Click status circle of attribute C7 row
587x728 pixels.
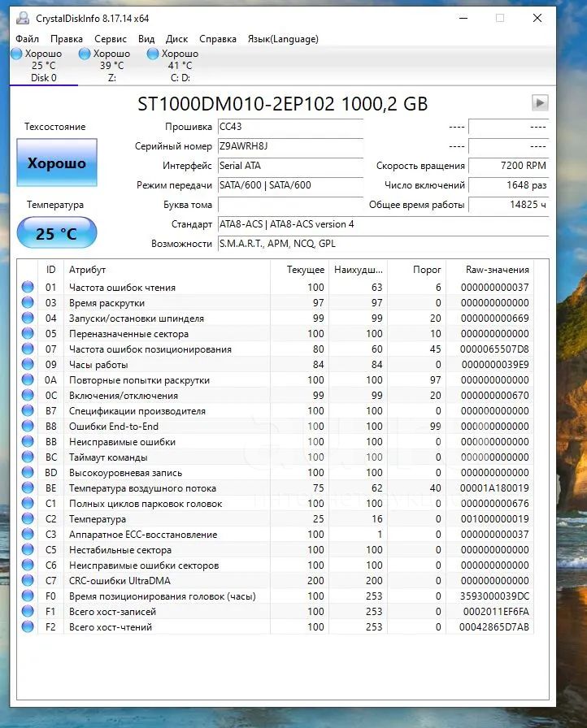pos(28,580)
